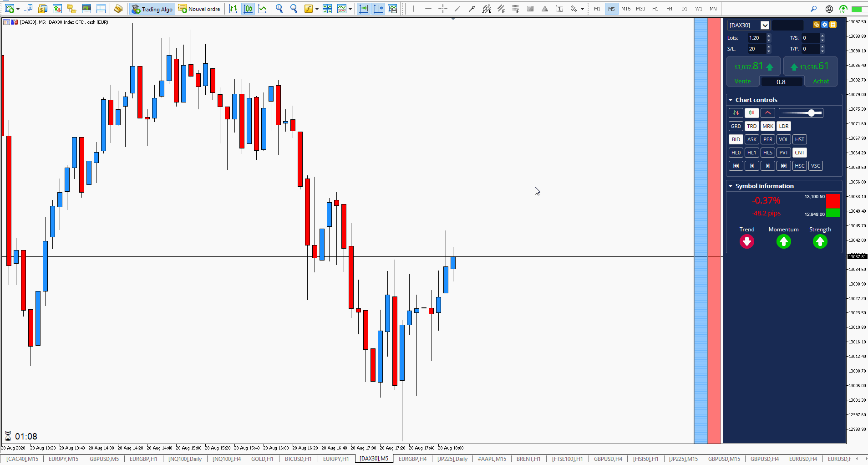Viewport: 868px width, 465px height.
Task: Switch to the #AAPL,M15 chart tab
Action: point(492,459)
